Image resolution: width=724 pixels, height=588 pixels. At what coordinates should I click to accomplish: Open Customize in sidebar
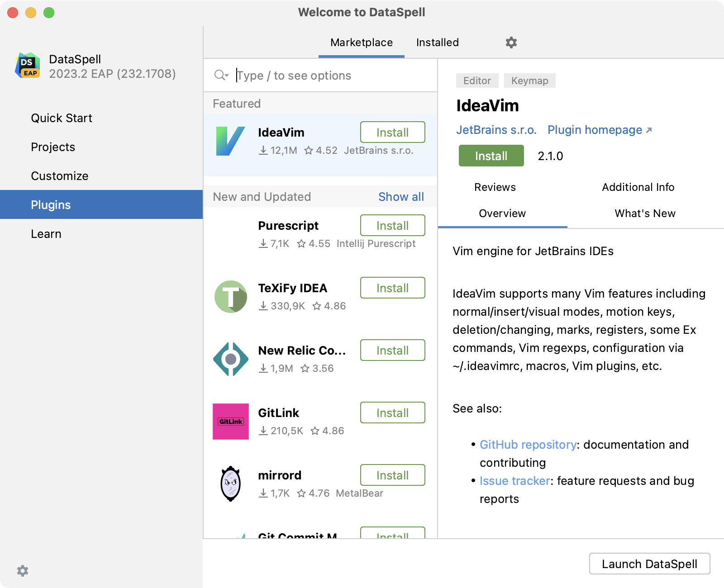101,176
